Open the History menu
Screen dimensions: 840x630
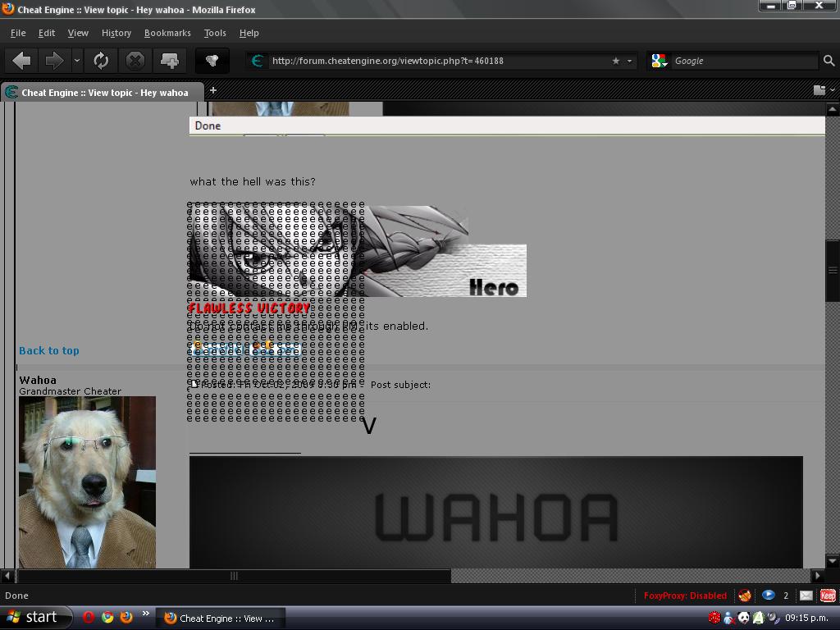[x=116, y=33]
